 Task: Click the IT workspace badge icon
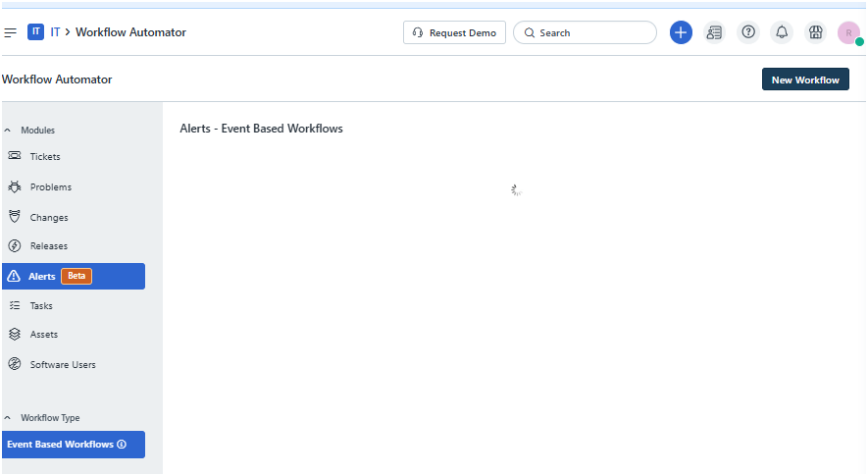pyautogui.click(x=35, y=32)
